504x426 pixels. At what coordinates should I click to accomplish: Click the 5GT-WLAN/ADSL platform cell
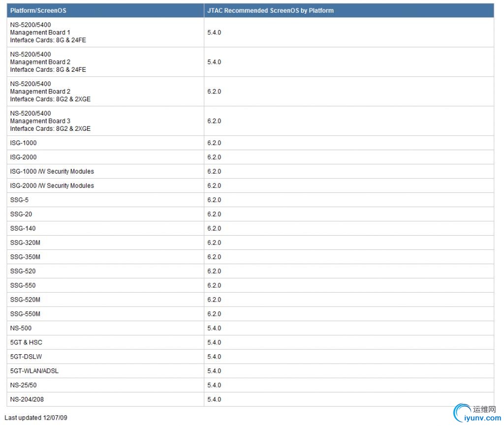click(105, 371)
